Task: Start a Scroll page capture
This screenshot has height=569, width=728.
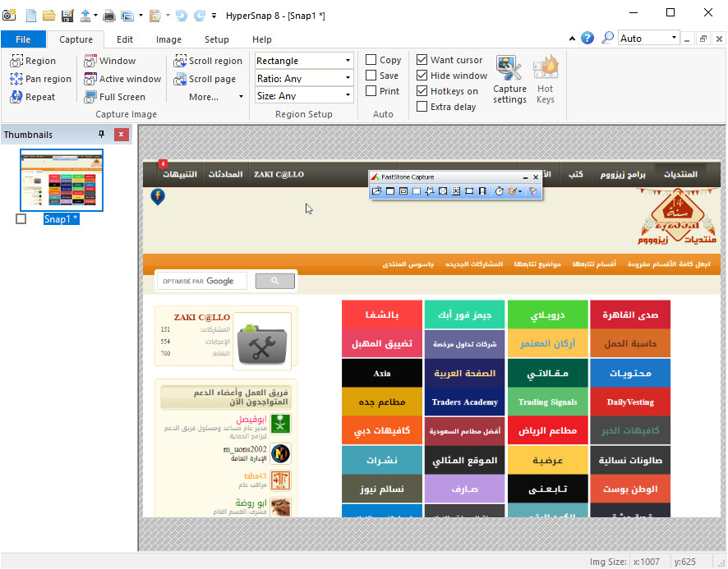Action: pyautogui.click(x=205, y=79)
